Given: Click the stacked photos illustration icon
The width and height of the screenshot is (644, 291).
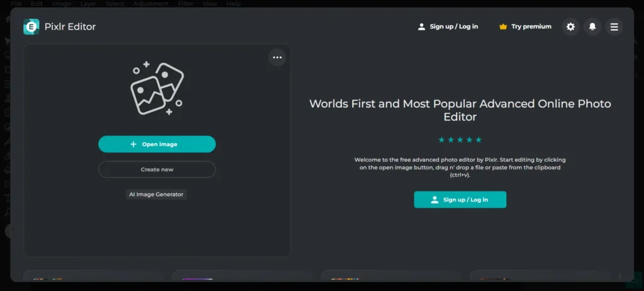Looking at the screenshot, I should pyautogui.click(x=157, y=88).
